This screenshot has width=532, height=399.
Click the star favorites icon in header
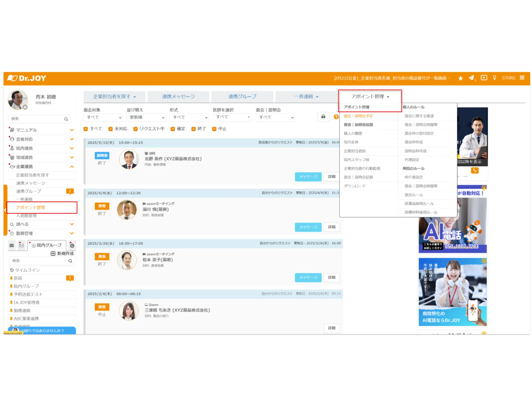point(460,78)
